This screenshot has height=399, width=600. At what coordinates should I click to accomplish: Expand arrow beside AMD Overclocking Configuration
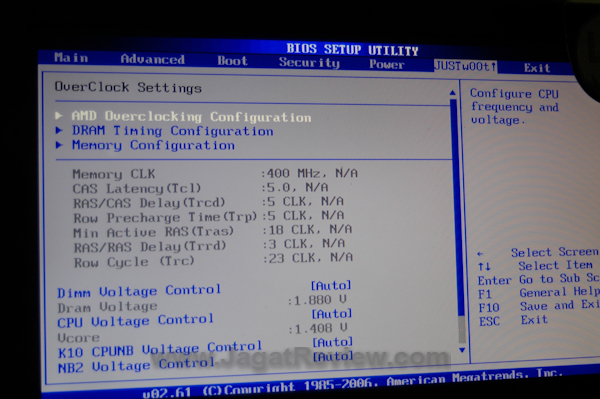59,115
